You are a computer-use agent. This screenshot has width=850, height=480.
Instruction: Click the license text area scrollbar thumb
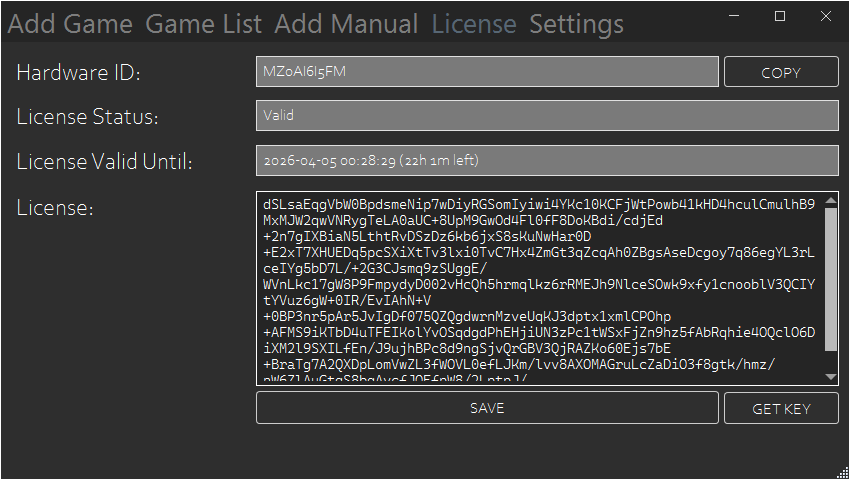coord(830,279)
